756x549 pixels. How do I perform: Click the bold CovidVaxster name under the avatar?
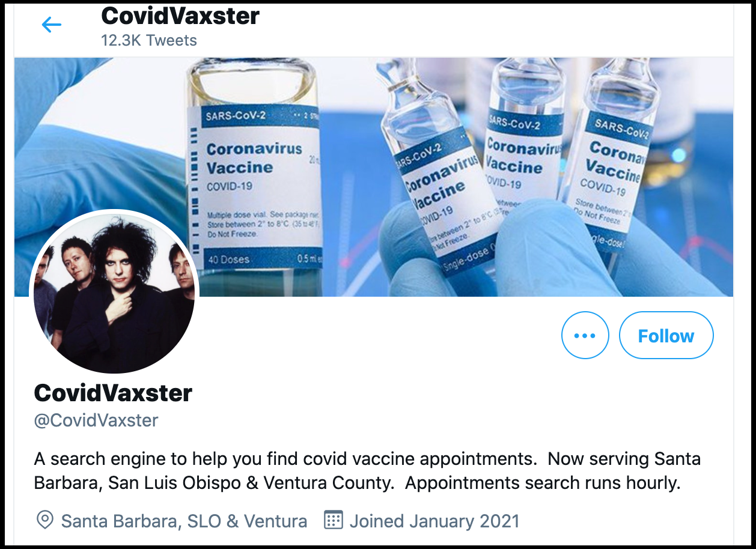click(113, 393)
